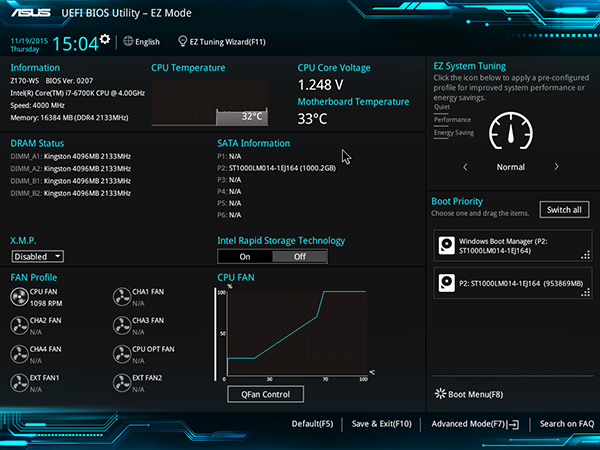Click the 33°C motherboard temperature value
Screen dimensions: 600x450
pos(313,119)
